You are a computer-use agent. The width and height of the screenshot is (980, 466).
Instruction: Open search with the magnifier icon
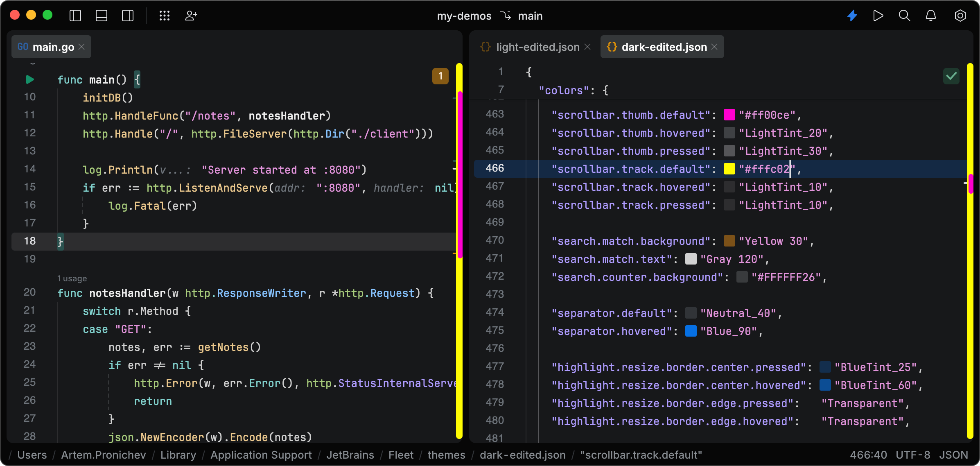905,16
